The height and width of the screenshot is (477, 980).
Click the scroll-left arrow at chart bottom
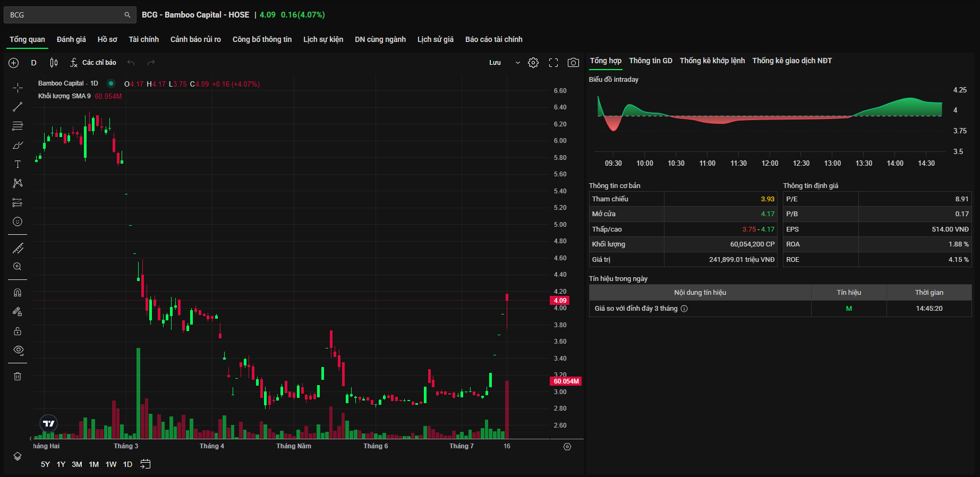tap(30, 438)
